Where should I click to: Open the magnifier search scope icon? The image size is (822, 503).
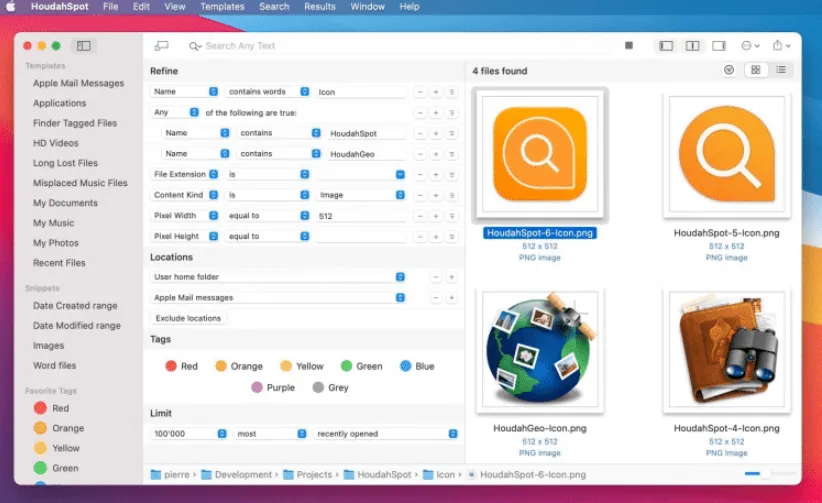click(195, 46)
